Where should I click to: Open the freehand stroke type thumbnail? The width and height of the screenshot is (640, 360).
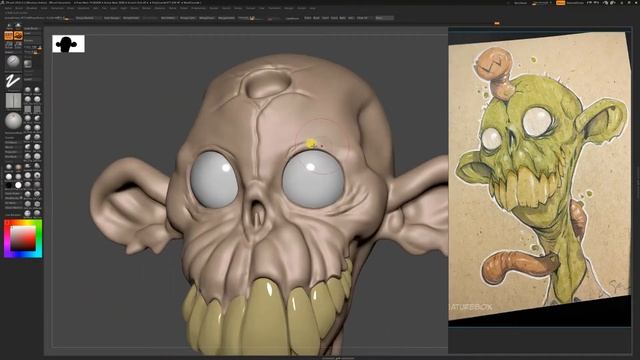click(x=13, y=82)
